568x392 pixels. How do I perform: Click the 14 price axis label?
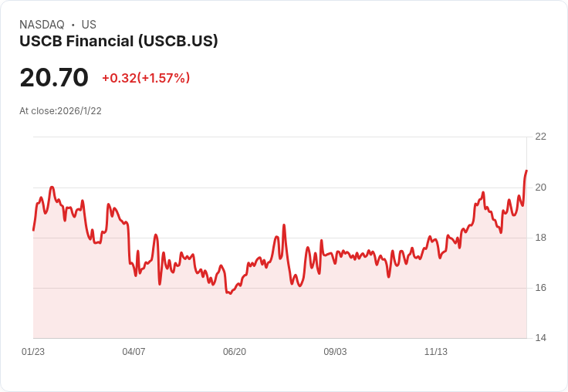point(540,338)
